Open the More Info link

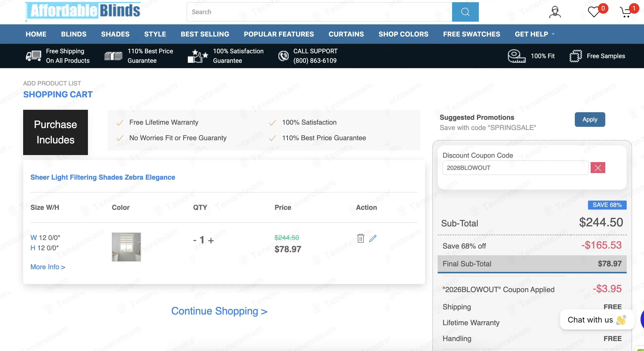pyautogui.click(x=48, y=267)
